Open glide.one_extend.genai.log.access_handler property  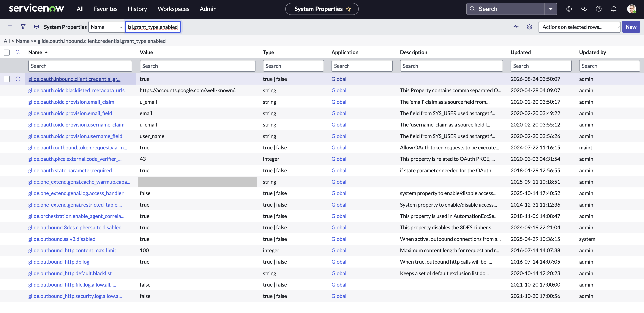point(76,193)
